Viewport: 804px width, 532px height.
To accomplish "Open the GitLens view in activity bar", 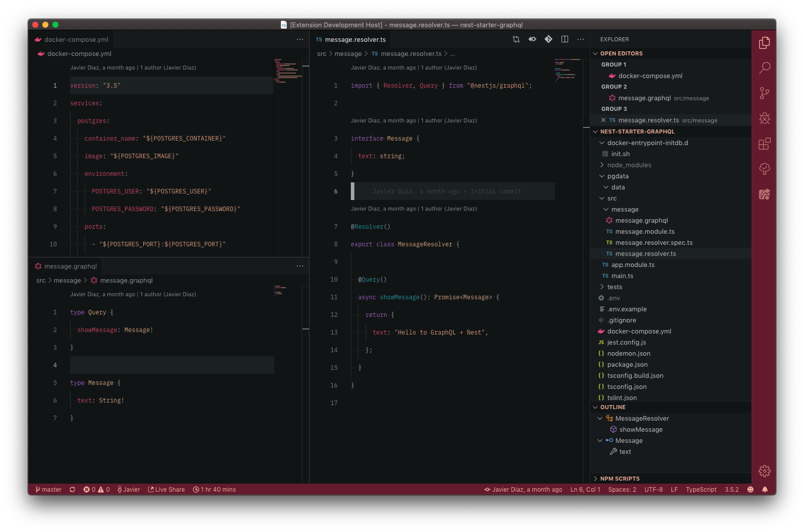I will [x=764, y=169].
